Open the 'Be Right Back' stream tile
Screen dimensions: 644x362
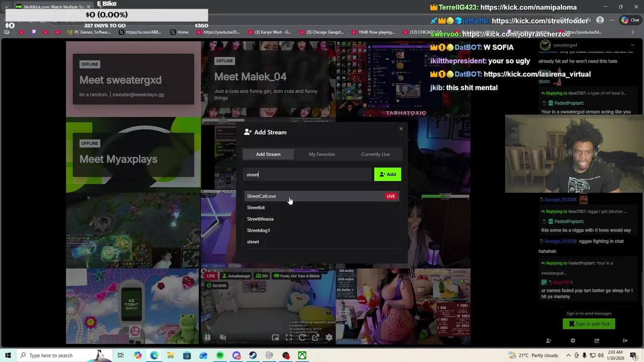[133, 306]
